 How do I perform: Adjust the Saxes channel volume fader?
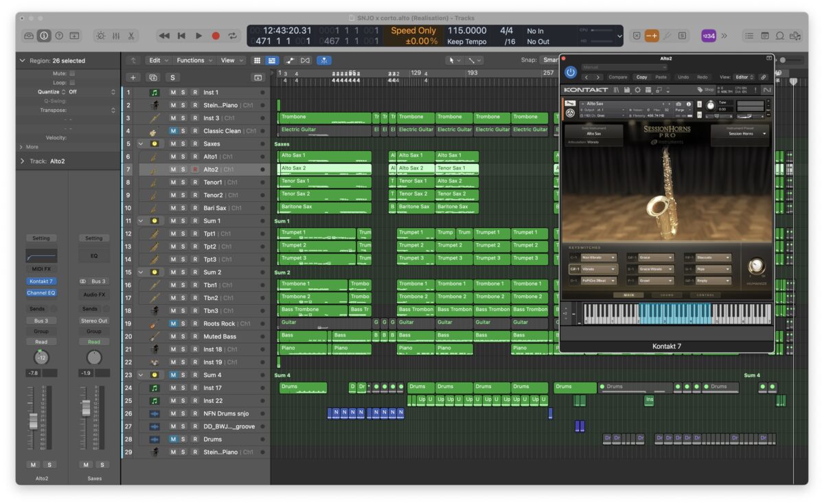(x=86, y=408)
